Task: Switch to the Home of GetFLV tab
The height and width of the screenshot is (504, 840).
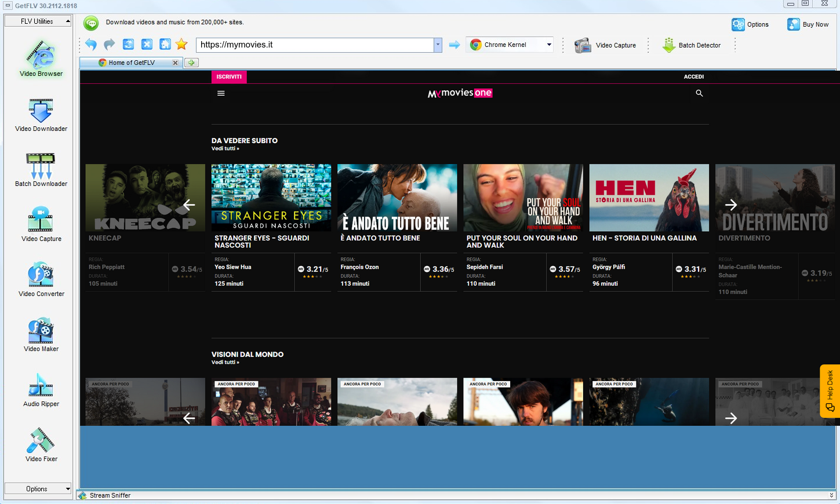Action: tap(132, 63)
